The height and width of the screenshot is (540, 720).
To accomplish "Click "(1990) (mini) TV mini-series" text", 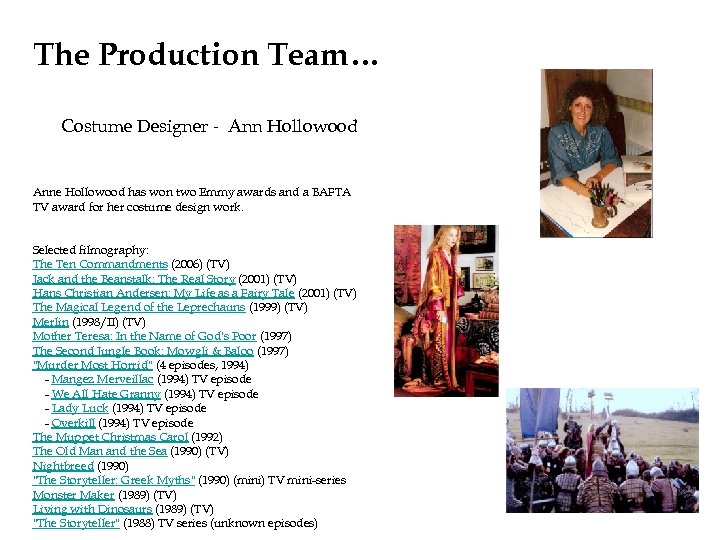I will tap(273, 481).
